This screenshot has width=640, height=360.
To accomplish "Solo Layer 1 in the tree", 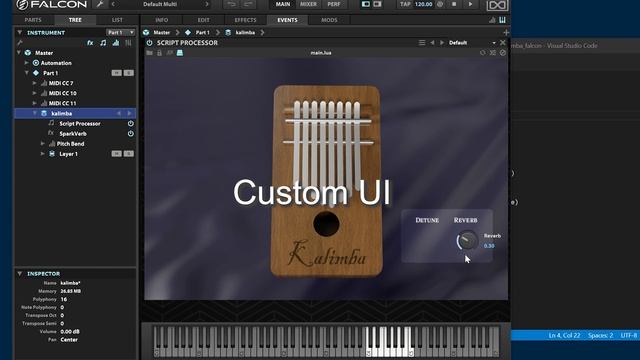I will [129, 154].
